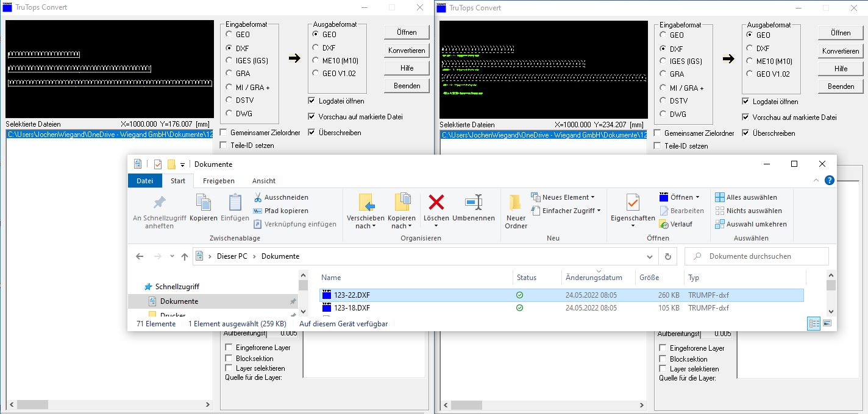The width and height of the screenshot is (868, 414).
Task: Go up one folder level
Action: [185, 256]
